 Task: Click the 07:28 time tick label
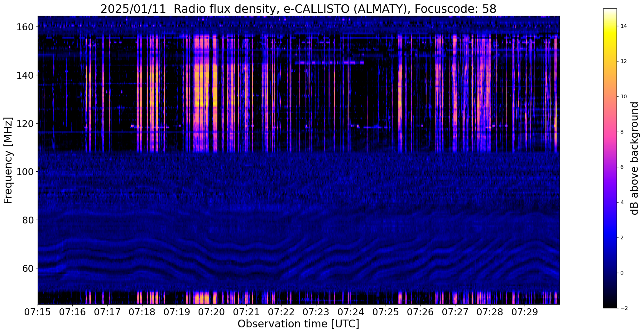(x=490, y=312)
